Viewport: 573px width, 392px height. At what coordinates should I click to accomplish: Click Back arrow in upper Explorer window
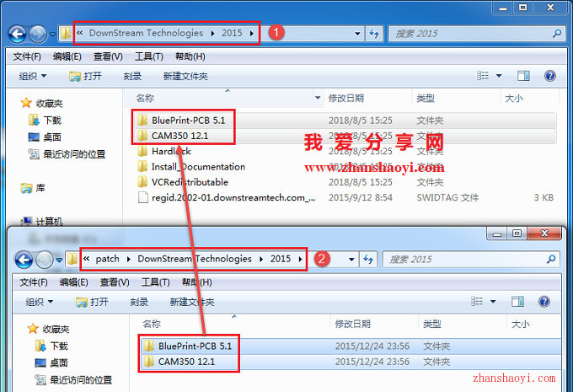[17, 34]
